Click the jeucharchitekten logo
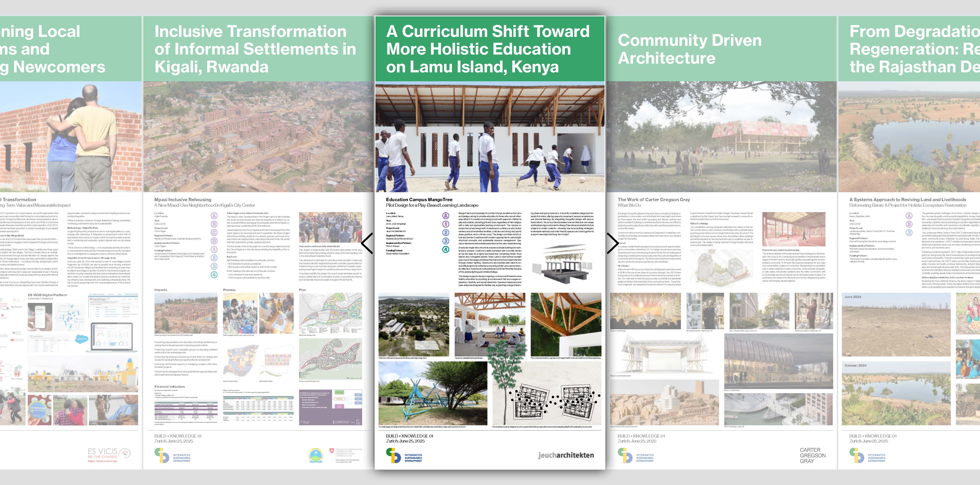The height and width of the screenshot is (485, 980). coord(565,455)
